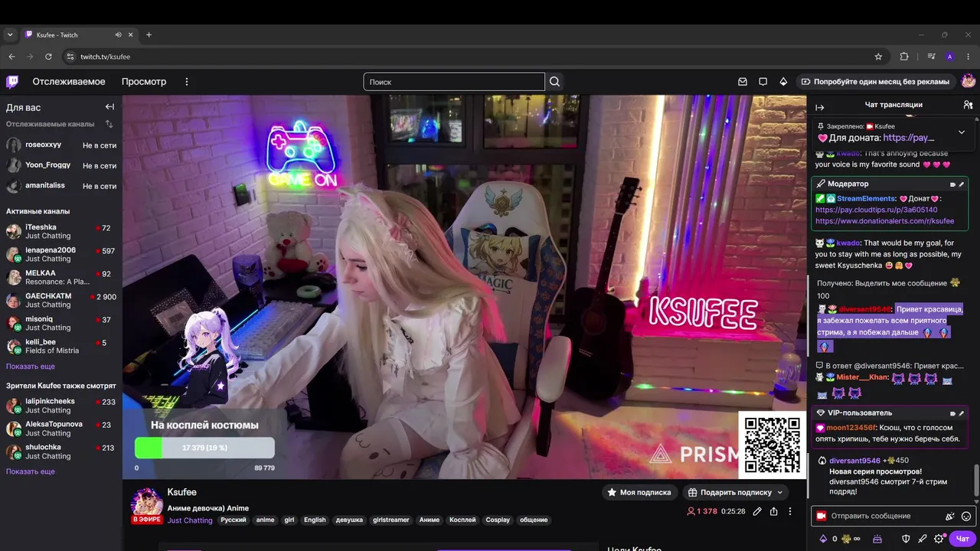Click the Поиск search field

[x=454, y=82]
